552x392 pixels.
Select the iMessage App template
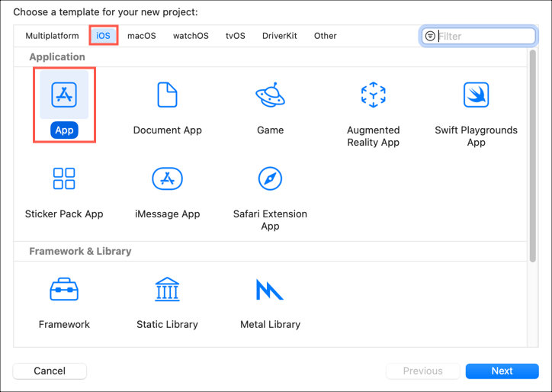(167, 179)
